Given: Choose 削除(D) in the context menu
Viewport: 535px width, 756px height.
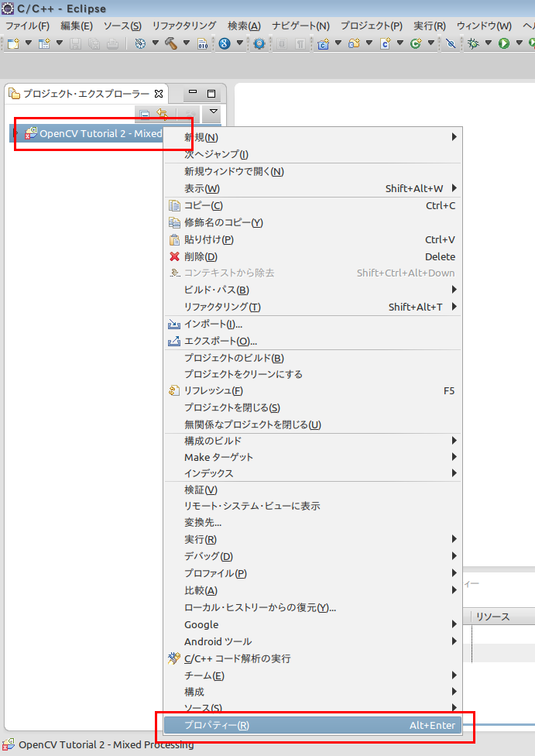Looking at the screenshot, I should 201,256.
